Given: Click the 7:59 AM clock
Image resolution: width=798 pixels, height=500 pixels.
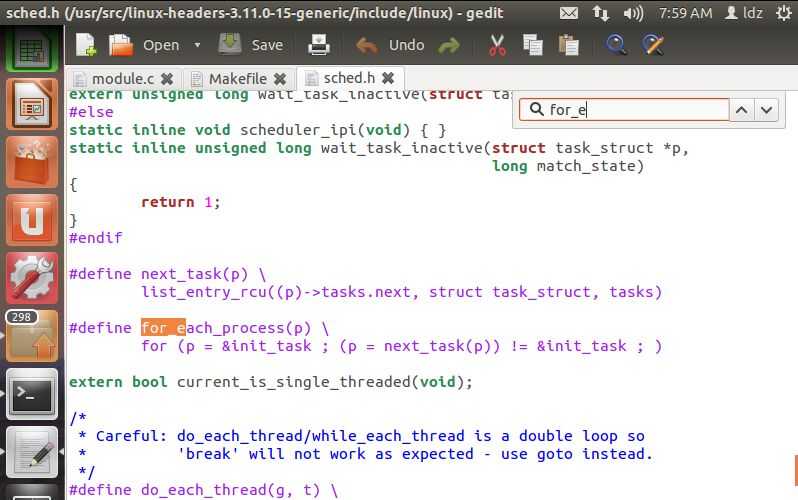Looking at the screenshot, I should [685, 13].
